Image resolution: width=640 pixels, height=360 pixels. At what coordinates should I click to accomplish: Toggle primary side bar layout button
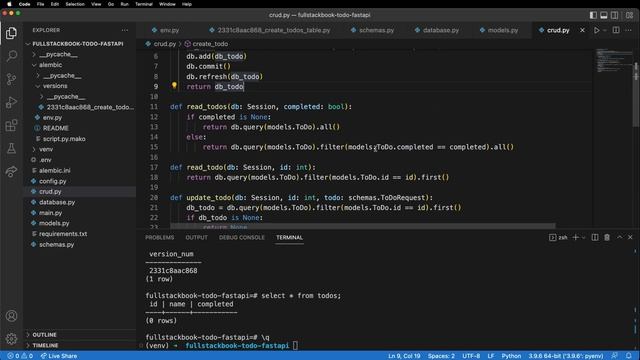[593, 15]
